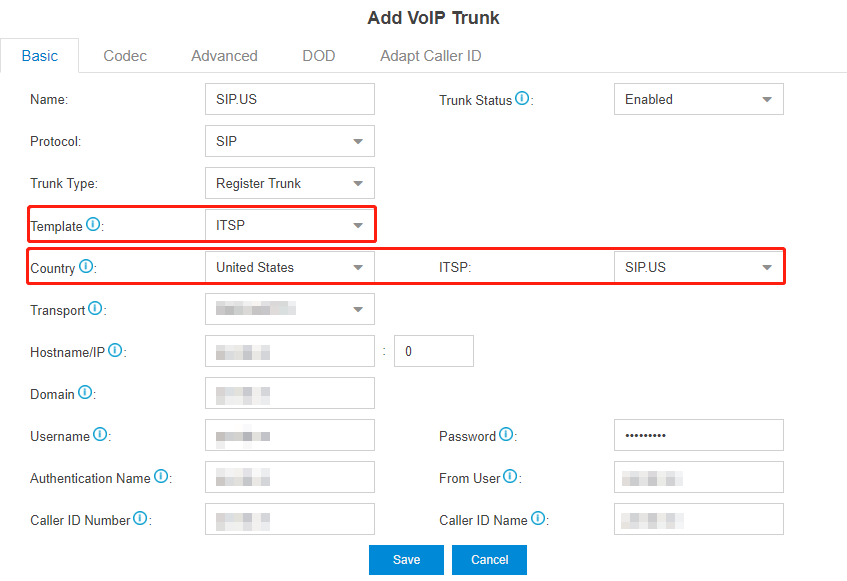The image size is (847, 581).
Task: Switch to the Codec tab
Action: 125,56
